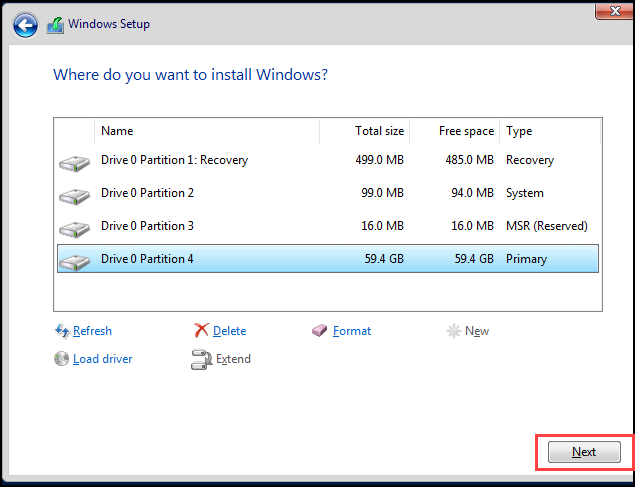
Task: Click the drive icon for Recovery partition
Action: (74, 164)
